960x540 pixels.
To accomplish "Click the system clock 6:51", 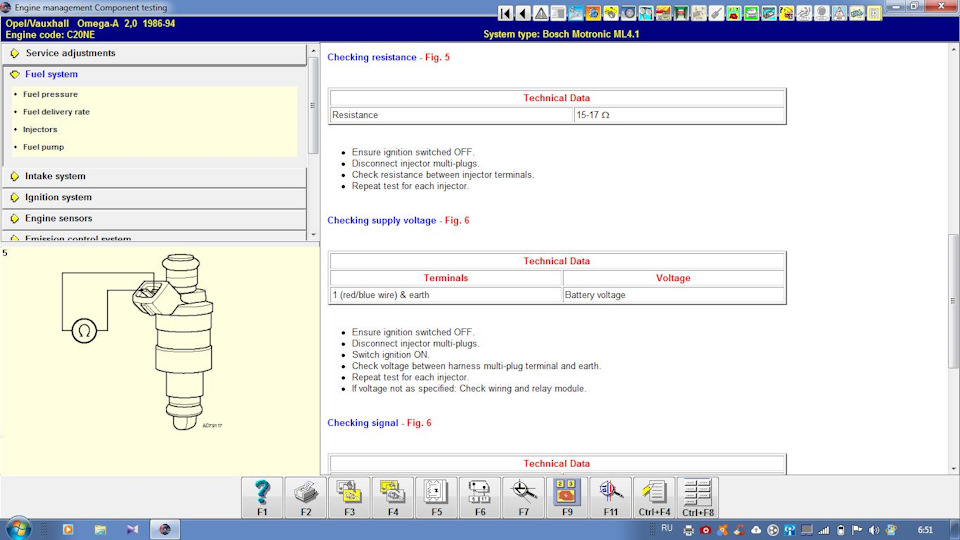I will 925,530.
